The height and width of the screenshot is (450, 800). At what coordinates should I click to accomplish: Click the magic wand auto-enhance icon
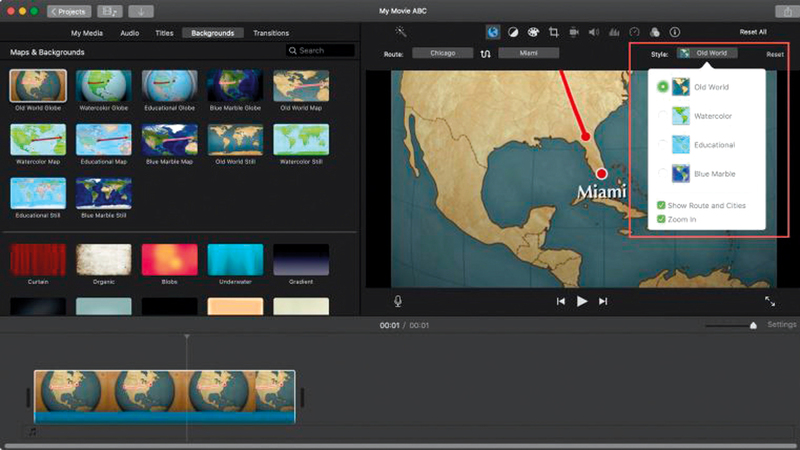401,32
